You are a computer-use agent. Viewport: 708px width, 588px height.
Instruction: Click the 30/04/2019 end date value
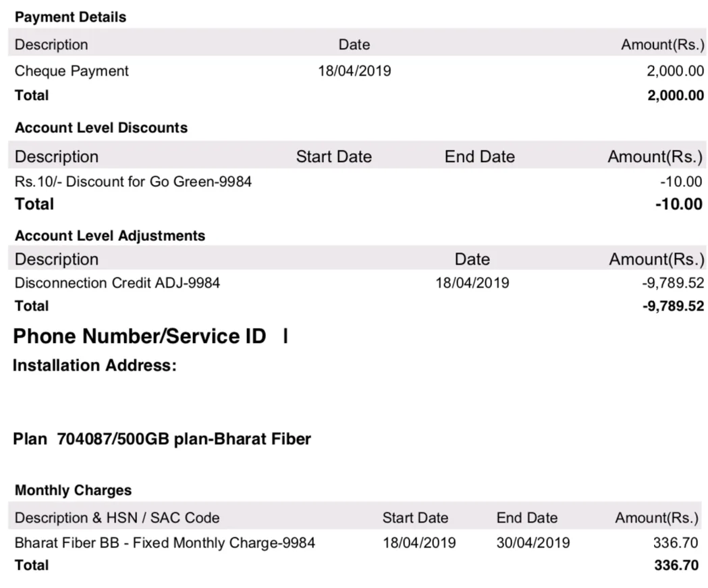tap(533, 543)
